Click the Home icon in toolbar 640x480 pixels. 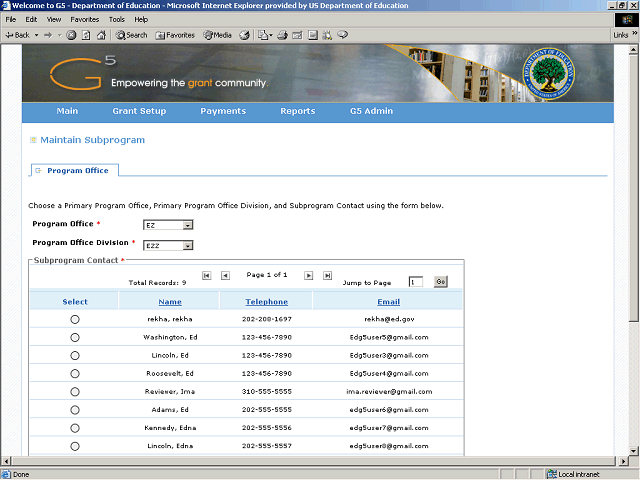point(101,35)
